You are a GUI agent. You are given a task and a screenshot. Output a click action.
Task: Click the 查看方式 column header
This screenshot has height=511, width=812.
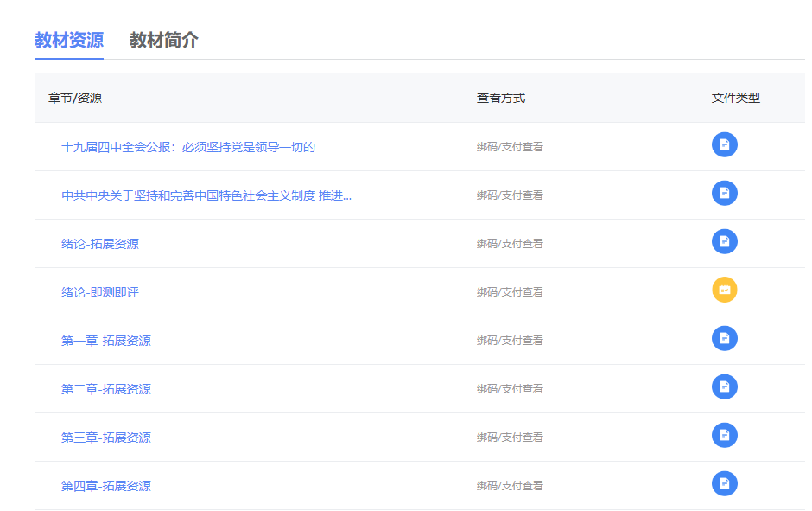click(x=501, y=98)
